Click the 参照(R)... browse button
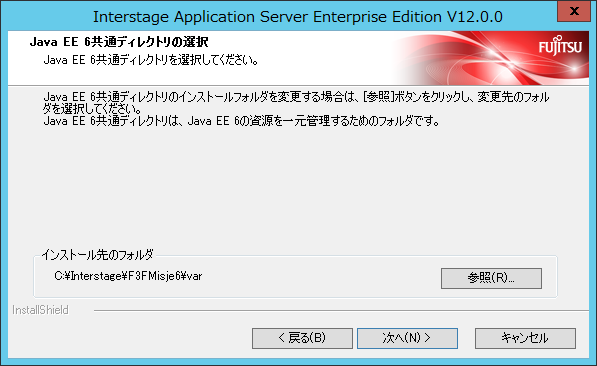 [x=491, y=278]
